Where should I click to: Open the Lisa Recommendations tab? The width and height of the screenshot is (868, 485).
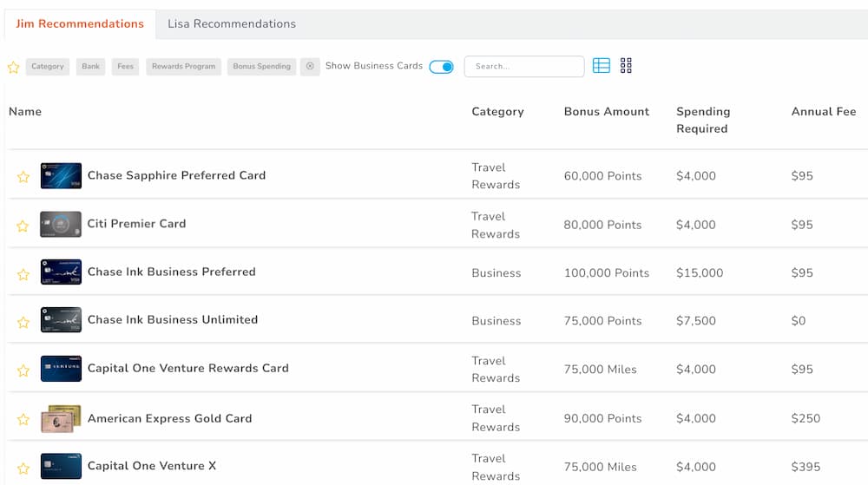tap(232, 23)
